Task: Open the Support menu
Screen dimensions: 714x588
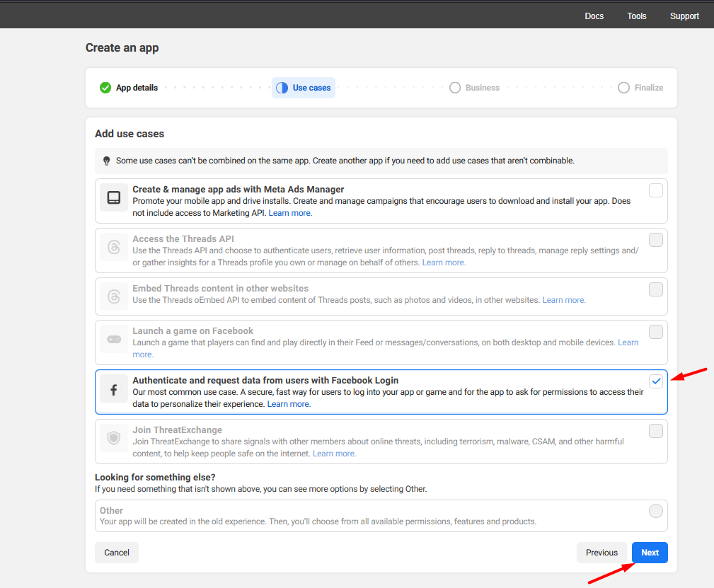Action: pos(684,16)
